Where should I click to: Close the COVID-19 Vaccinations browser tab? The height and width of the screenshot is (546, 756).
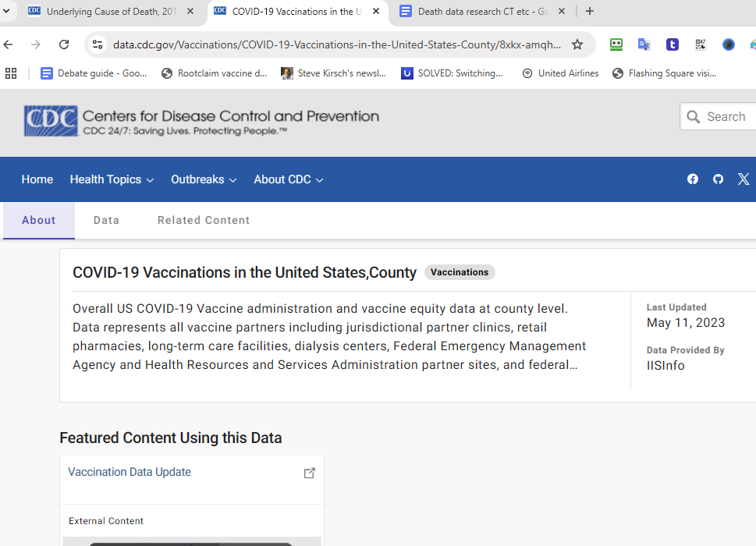click(x=377, y=12)
